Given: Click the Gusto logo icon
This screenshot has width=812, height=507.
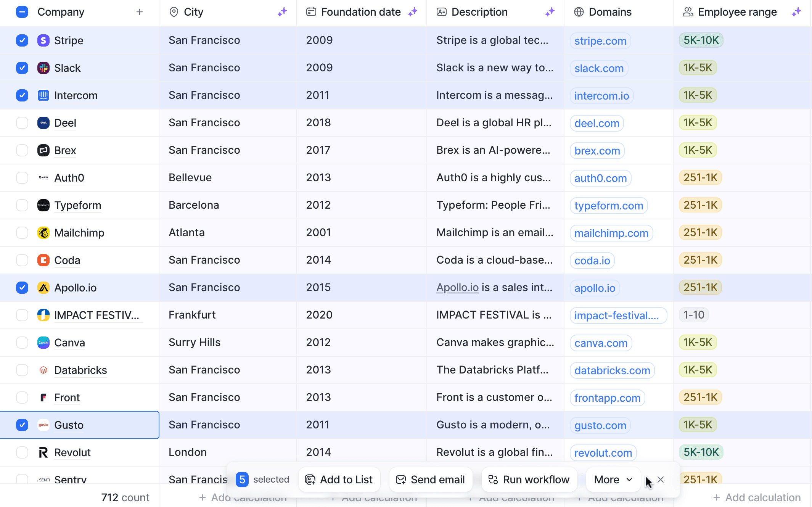Looking at the screenshot, I should (x=43, y=425).
